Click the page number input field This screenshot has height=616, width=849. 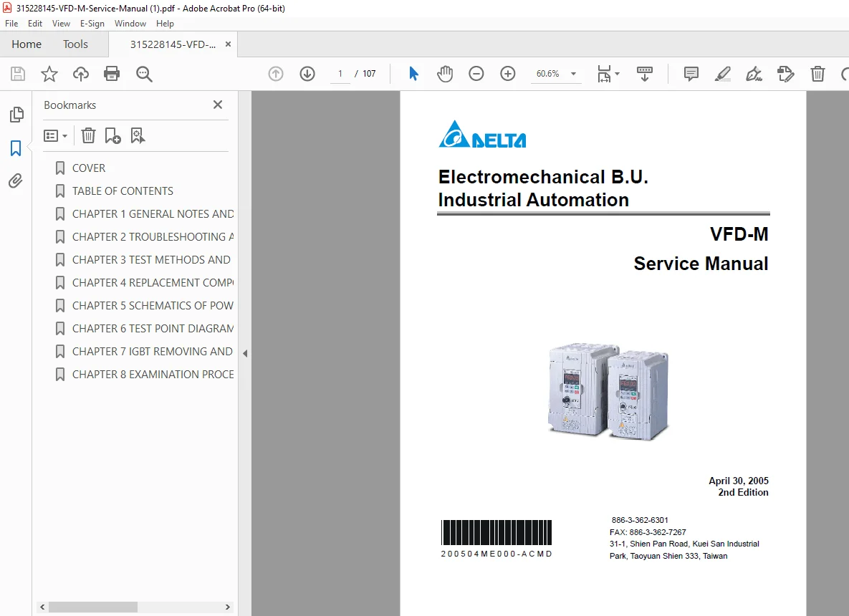point(340,74)
